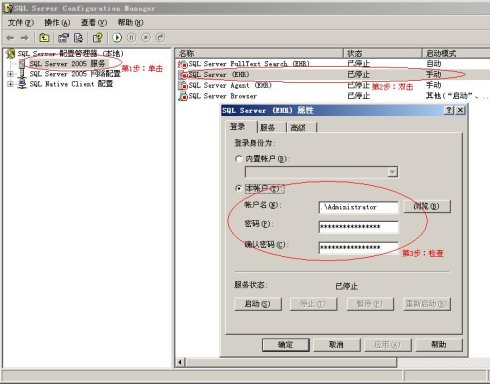Click the Help button in properties dialog
The height and width of the screenshot is (384, 490).
click(439, 345)
